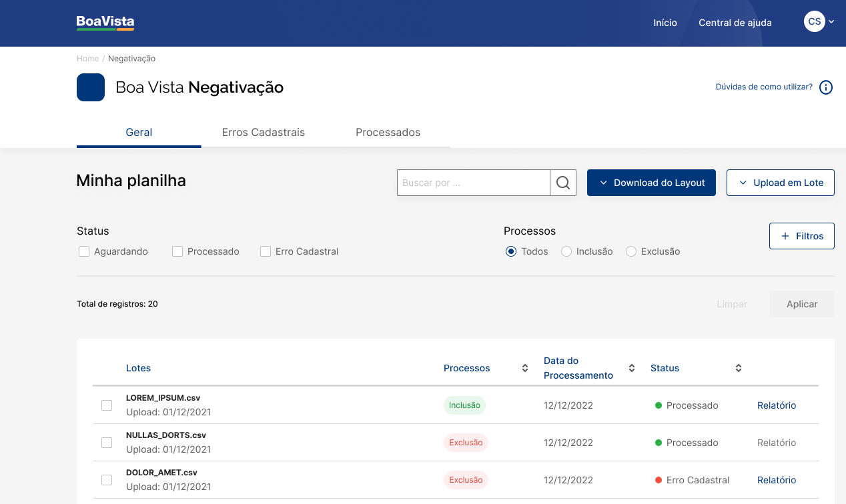
Task: Click the Buscar por search field
Action: point(473,183)
